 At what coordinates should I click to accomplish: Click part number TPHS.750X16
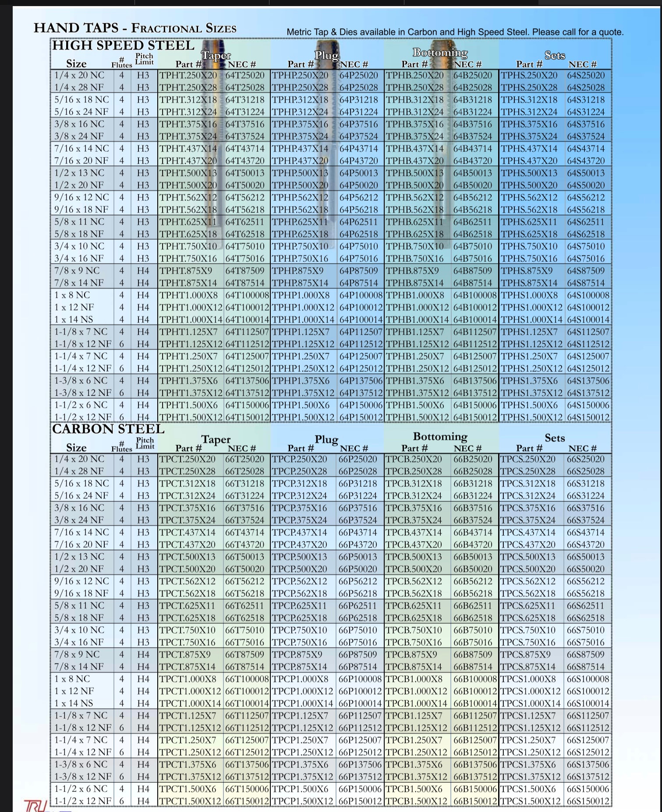tap(529, 259)
